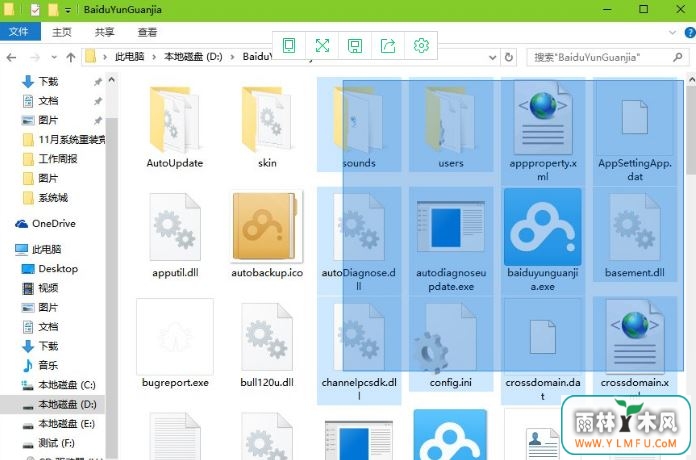Select baiduyunguanjia.exe application icon
The image size is (696, 460).
542,226
